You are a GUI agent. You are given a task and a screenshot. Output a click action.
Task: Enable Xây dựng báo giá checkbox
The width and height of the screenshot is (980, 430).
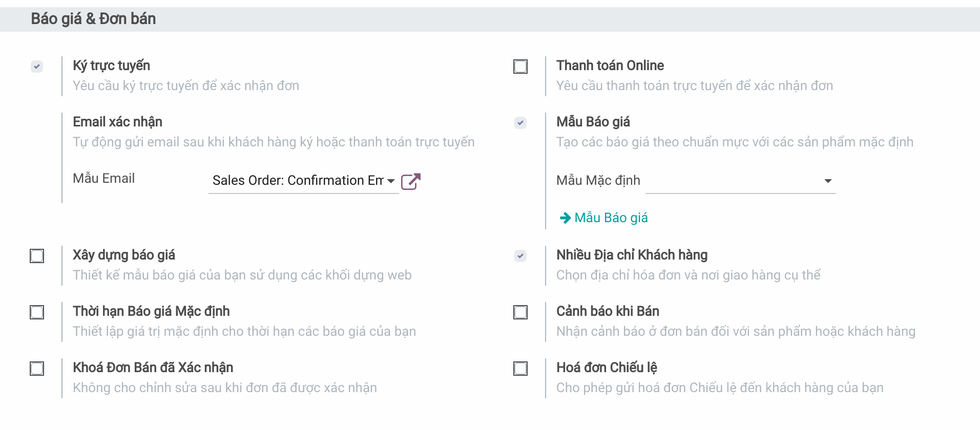click(x=37, y=256)
